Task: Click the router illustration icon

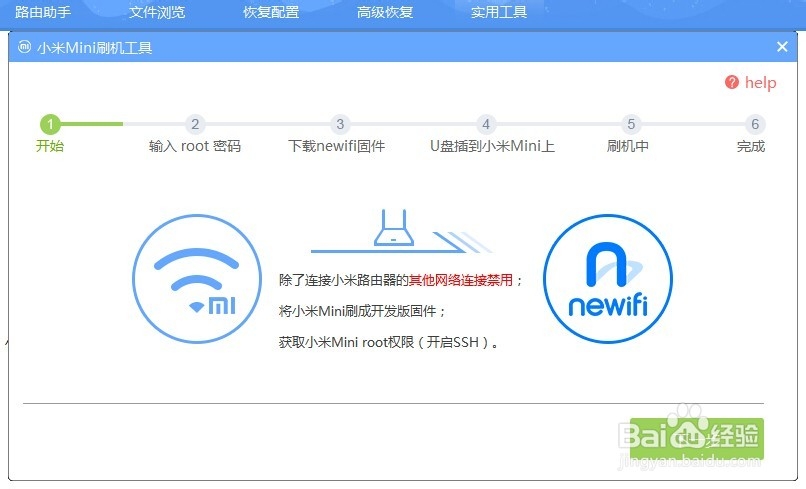Action: pyautogui.click(x=394, y=227)
